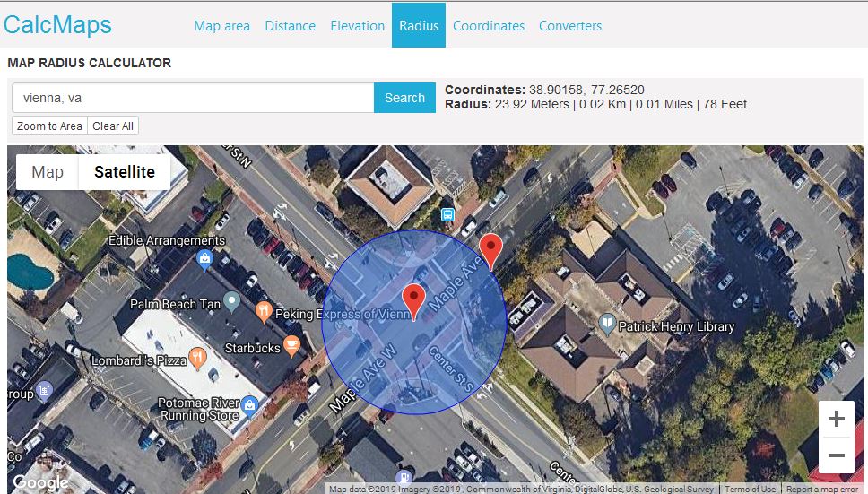Click the MAP RADIUS CALCULATOR heading
Screen dimensions: 868x494
click(89, 63)
